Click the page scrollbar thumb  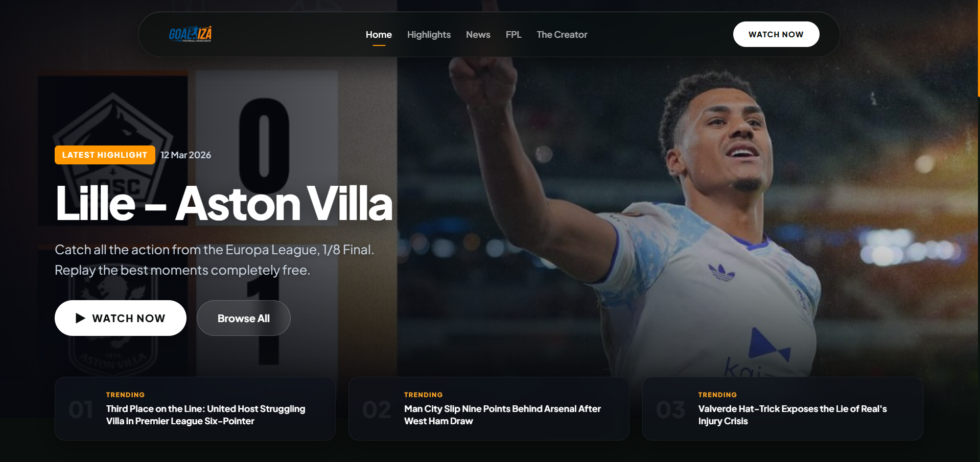click(x=978, y=48)
